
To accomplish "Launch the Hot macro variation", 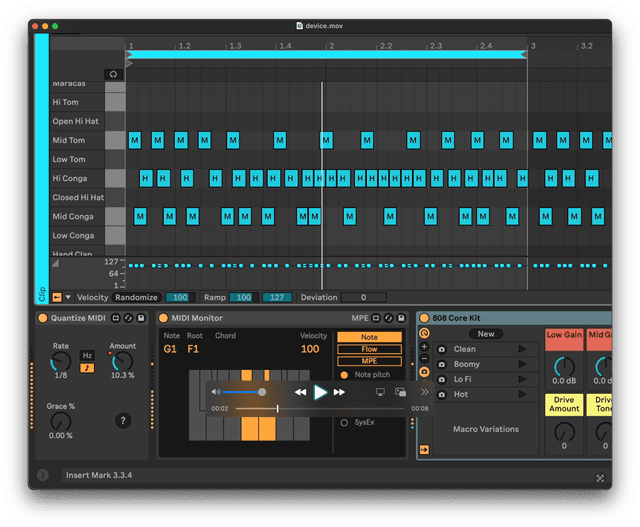I will tap(522, 394).
